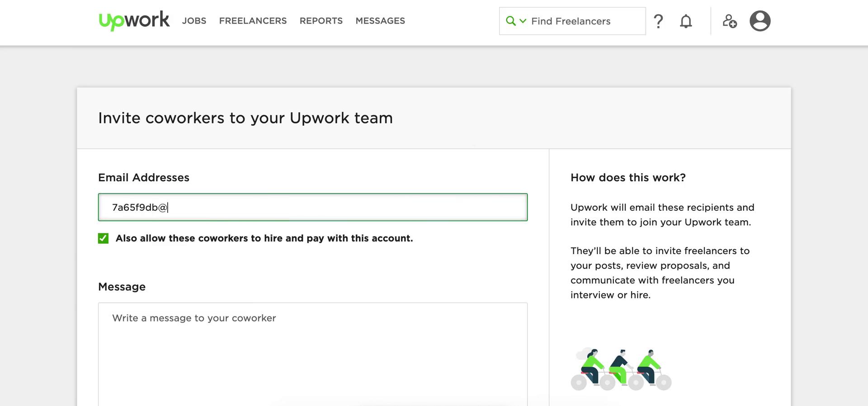Open the help question mark icon
The height and width of the screenshot is (406, 868).
pyautogui.click(x=658, y=21)
